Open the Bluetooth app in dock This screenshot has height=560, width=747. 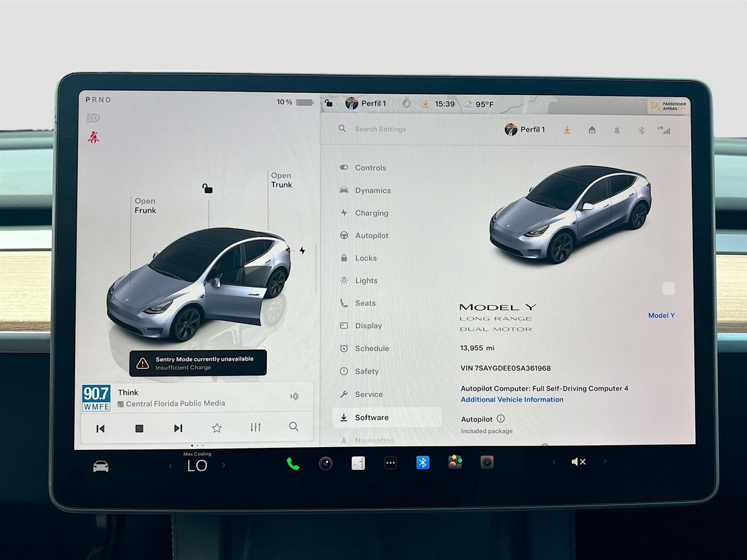tap(423, 462)
